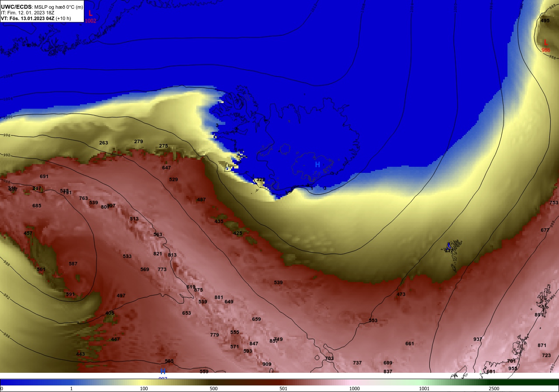Click the height value 571 on the map
Viewport: 559px width, 392px height.
point(235,347)
